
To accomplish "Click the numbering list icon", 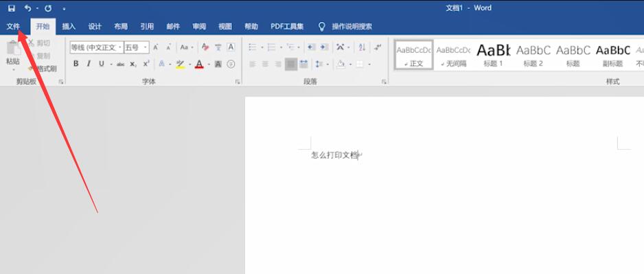I will coord(271,47).
